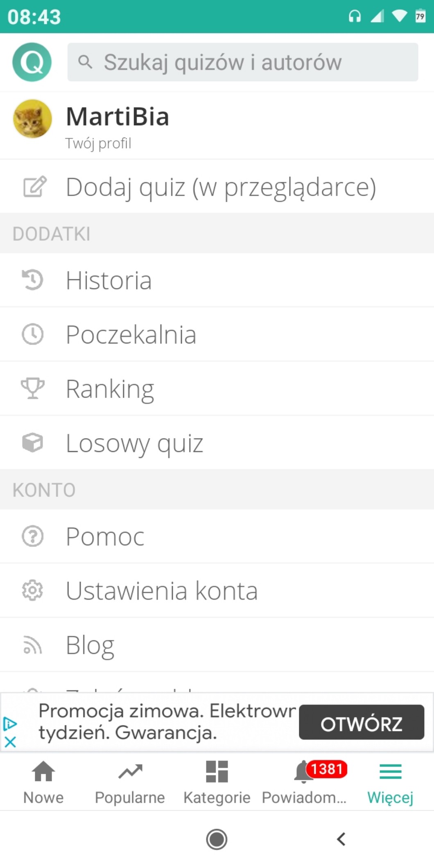This screenshot has width=434, height=868.
Task: Tap the green Q app logo
Action: pos(32,62)
